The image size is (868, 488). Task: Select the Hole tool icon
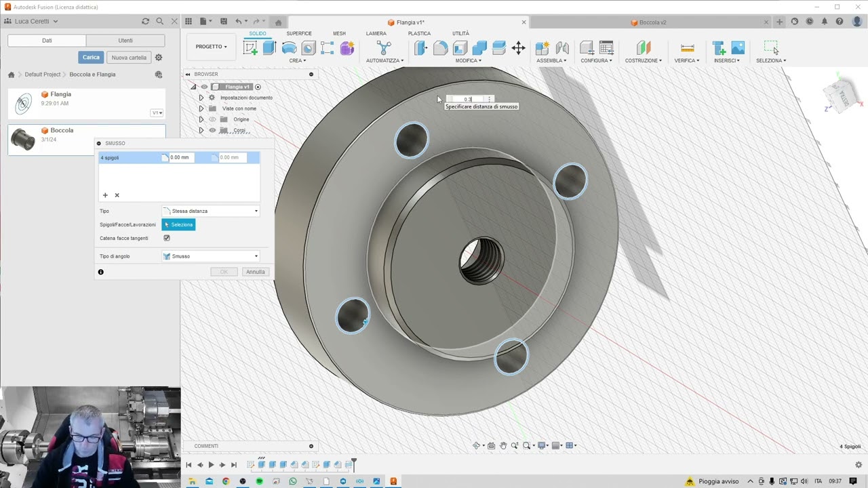(x=308, y=47)
